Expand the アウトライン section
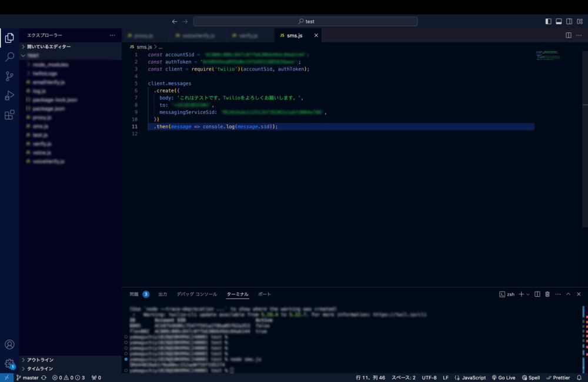This screenshot has width=588, height=382. pyautogui.click(x=40, y=360)
